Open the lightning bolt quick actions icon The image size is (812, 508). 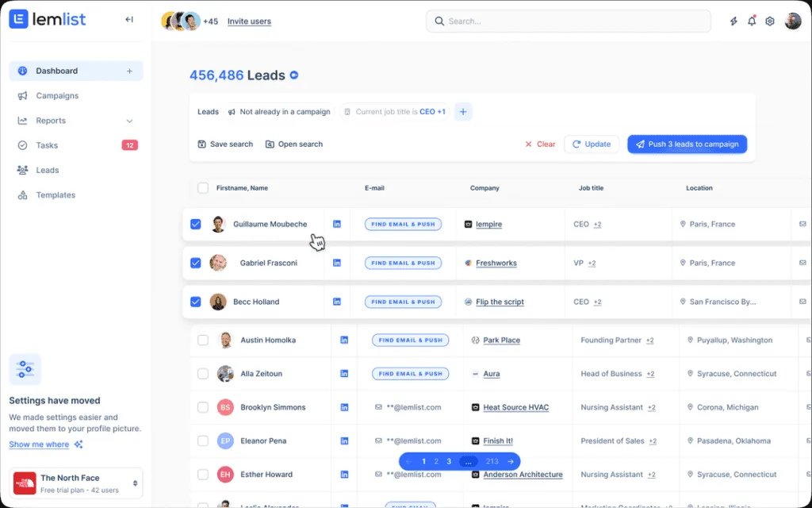point(733,21)
